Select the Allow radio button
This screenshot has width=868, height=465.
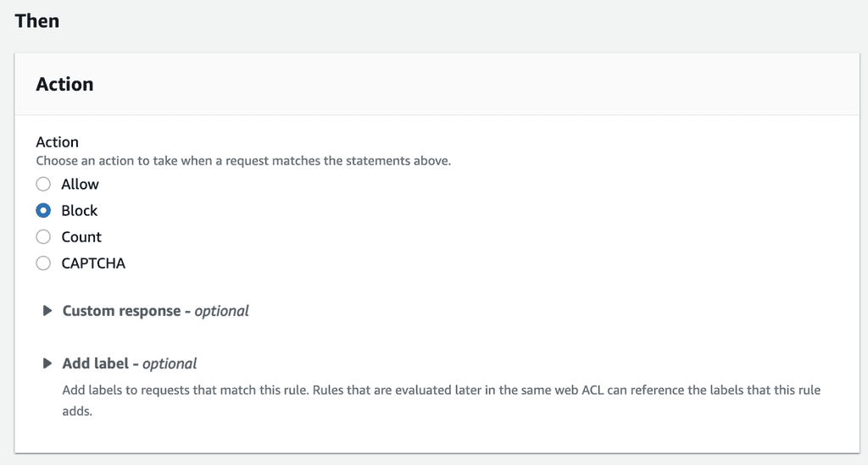tap(43, 185)
